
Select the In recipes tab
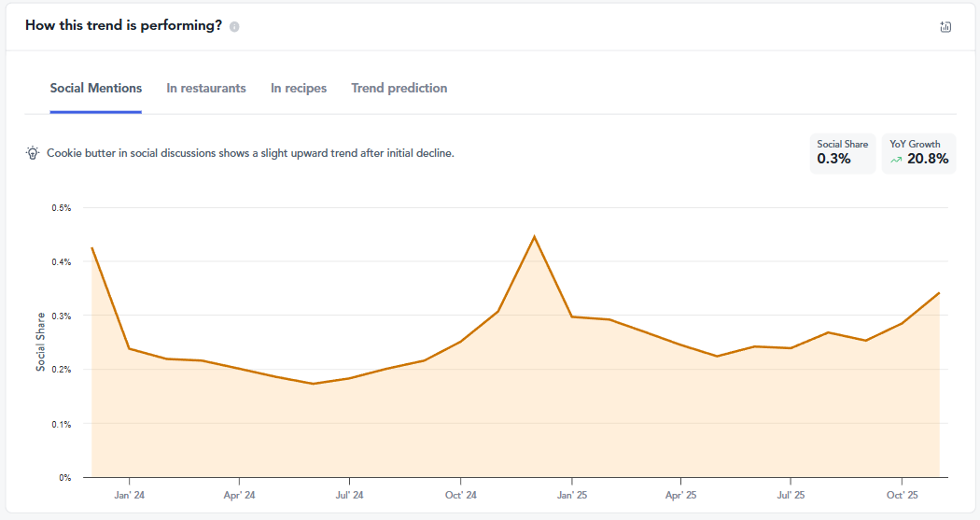pos(299,89)
